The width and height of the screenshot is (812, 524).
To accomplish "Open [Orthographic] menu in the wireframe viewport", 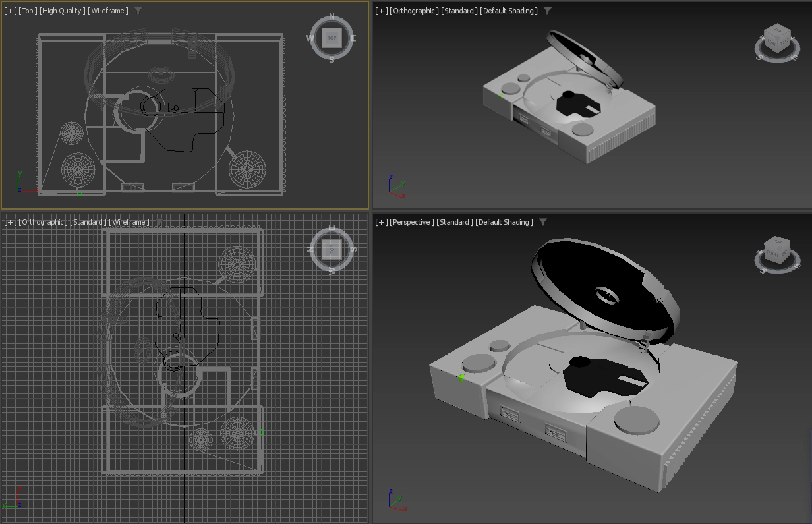I will click(43, 222).
